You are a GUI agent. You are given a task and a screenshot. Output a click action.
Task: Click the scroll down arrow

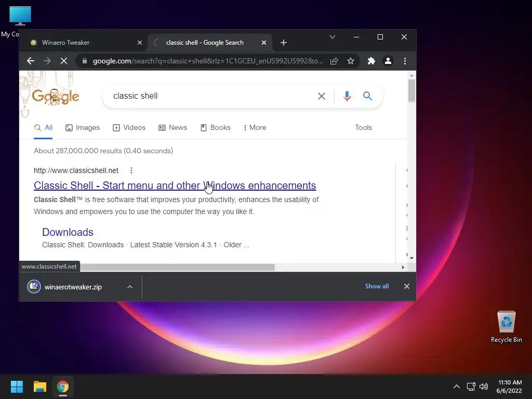coord(411,258)
